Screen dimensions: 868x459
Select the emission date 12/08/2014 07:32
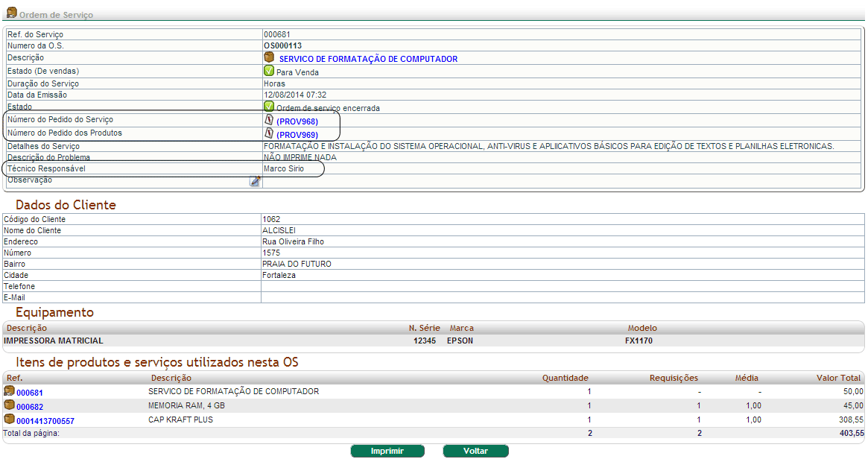pos(295,95)
